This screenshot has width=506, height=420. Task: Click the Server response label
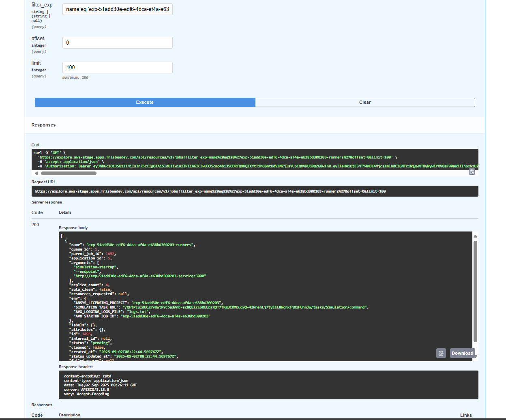pos(47,202)
